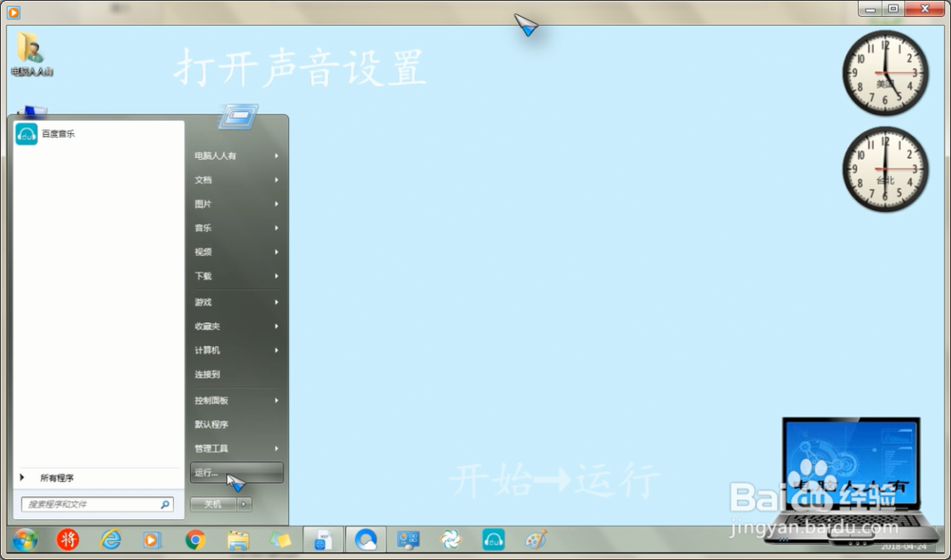Expand the 计算机 submenu arrow
This screenshot has width=951, height=560.
coord(277,350)
